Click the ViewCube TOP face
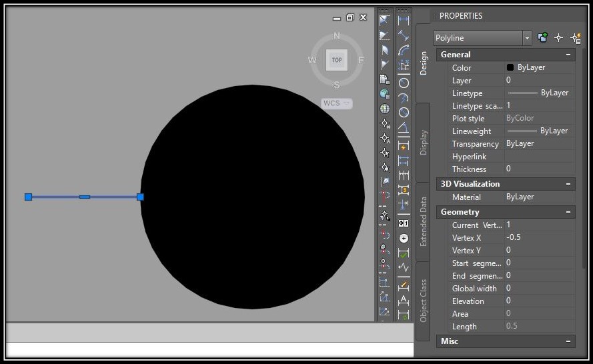The width and height of the screenshot is (593, 364). [x=337, y=60]
